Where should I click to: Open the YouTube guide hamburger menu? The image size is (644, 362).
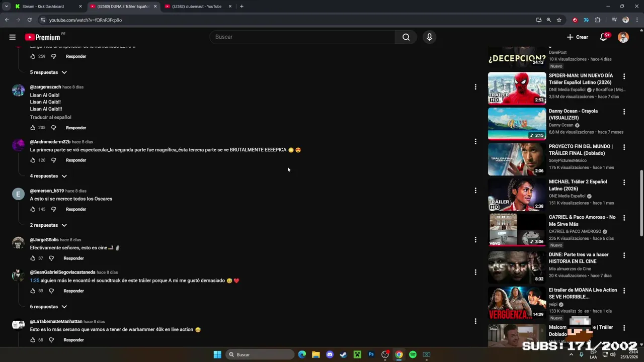pyautogui.click(x=13, y=37)
